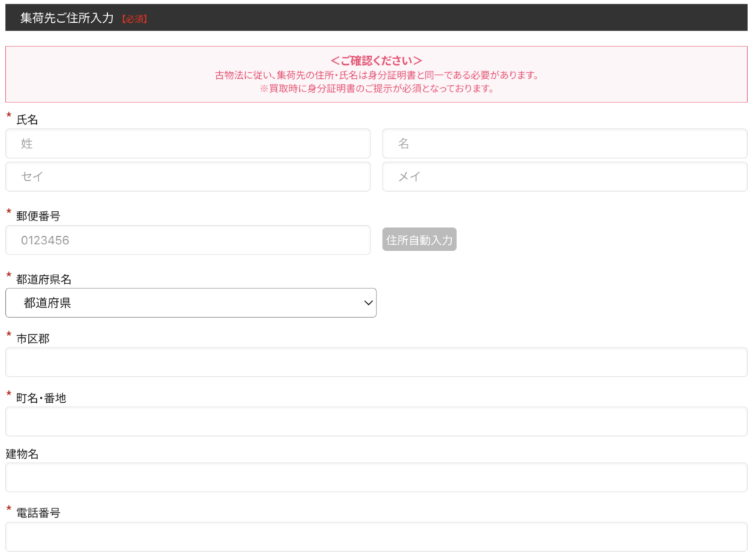Click the 町名・番地 label text
This screenshot has width=756, height=560.
pos(41,398)
